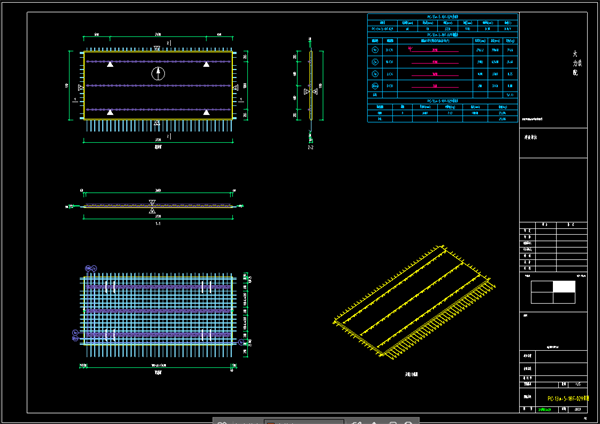Click the third circled rebar mark in the table
This screenshot has height=424, width=600.
(375, 74)
